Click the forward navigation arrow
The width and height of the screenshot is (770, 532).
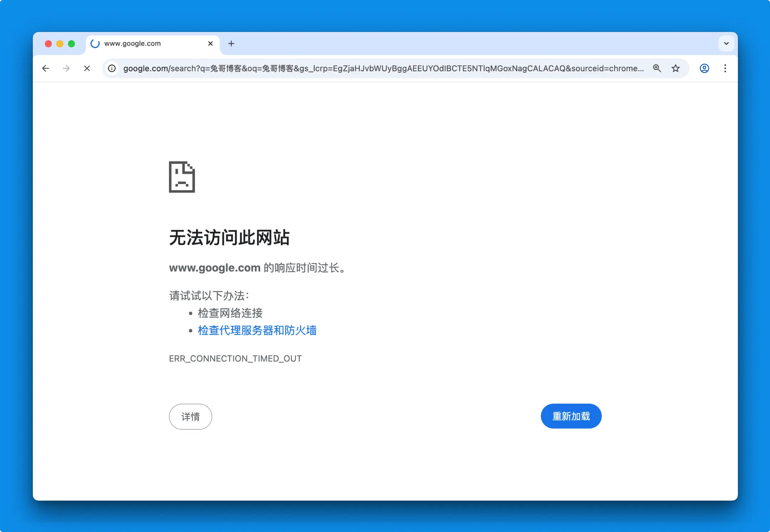[x=66, y=68]
